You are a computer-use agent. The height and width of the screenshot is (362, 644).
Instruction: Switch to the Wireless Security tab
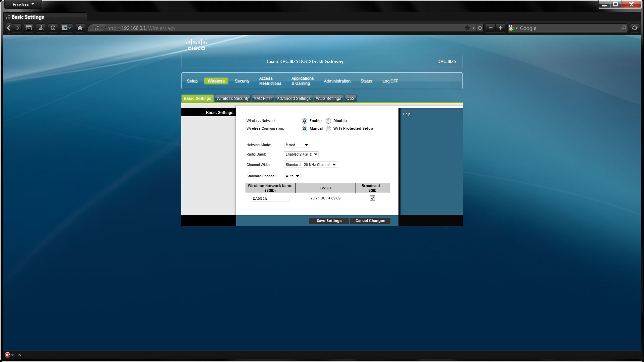click(232, 99)
